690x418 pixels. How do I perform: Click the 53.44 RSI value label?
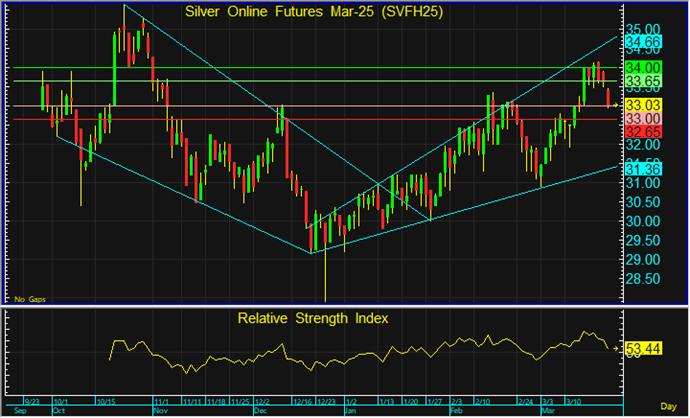tap(642, 349)
